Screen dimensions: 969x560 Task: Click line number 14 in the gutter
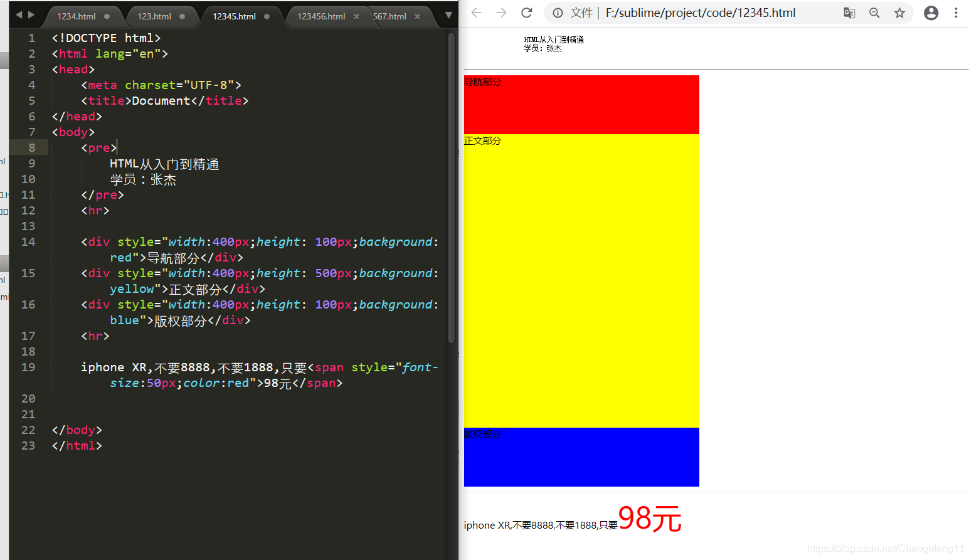28,241
